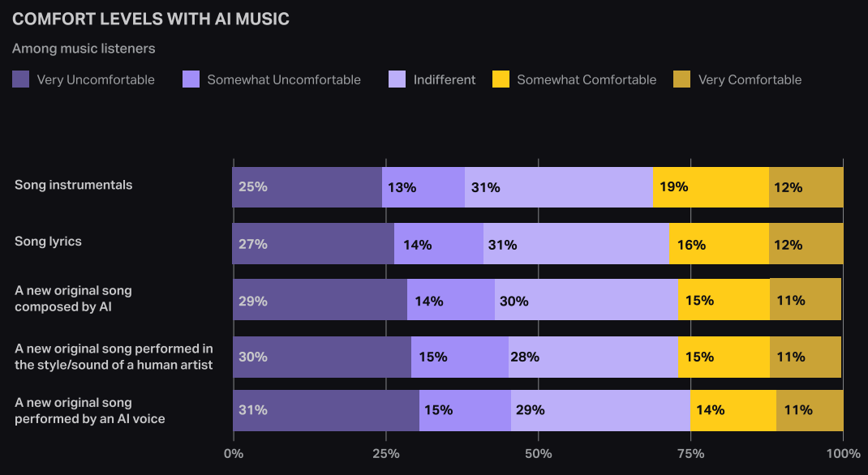Click the Comfort Levels with AI Music title

point(151,19)
